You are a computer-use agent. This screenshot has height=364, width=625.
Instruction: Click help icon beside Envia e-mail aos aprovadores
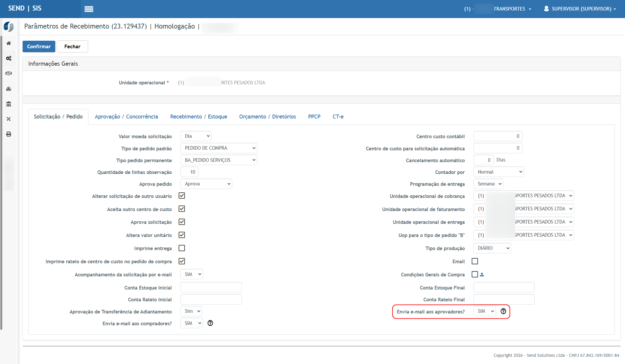503,311
